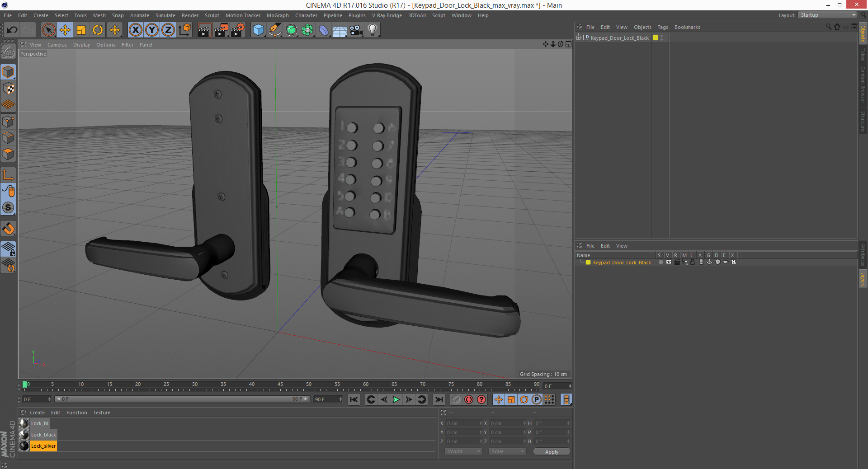The width and height of the screenshot is (868, 469).
Task: Open viewport Cameras menu
Action: pyautogui.click(x=57, y=45)
